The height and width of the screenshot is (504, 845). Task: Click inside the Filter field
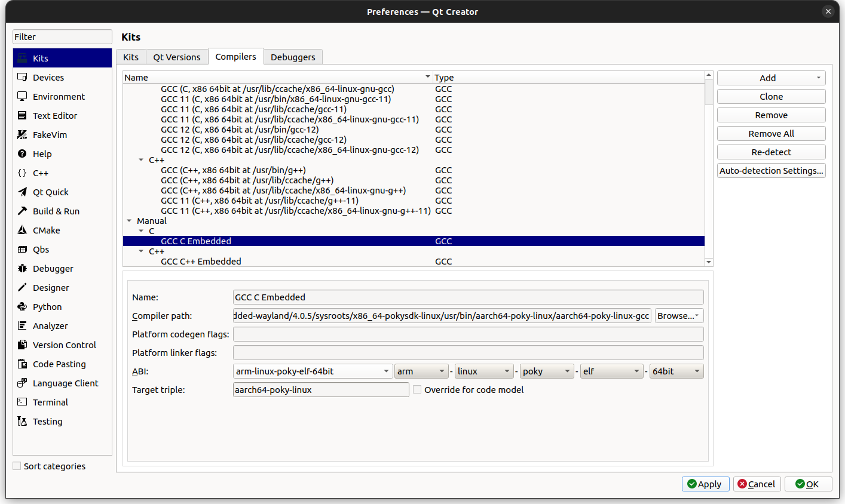click(62, 36)
